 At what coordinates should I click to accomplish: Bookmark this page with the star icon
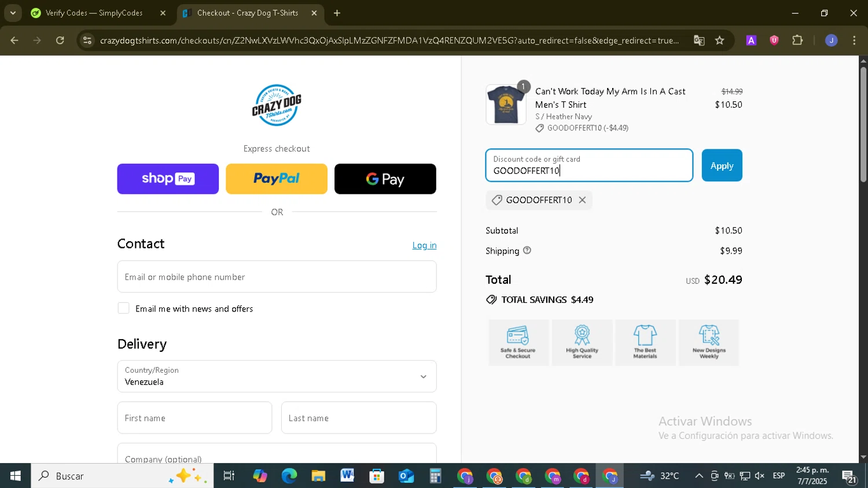tap(720, 41)
